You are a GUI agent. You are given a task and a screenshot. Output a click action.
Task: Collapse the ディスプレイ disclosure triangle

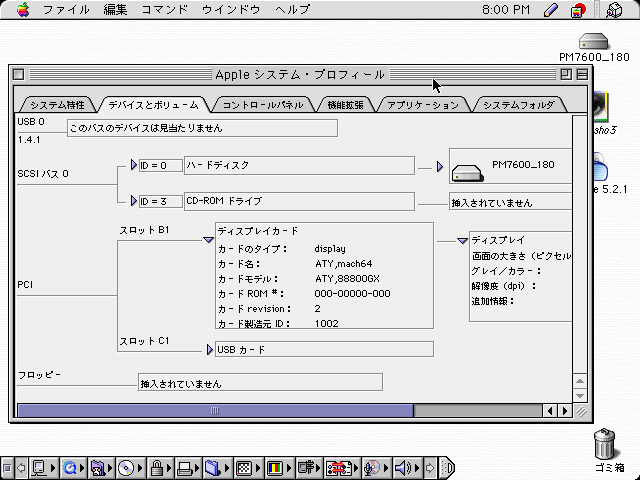point(462,241)
